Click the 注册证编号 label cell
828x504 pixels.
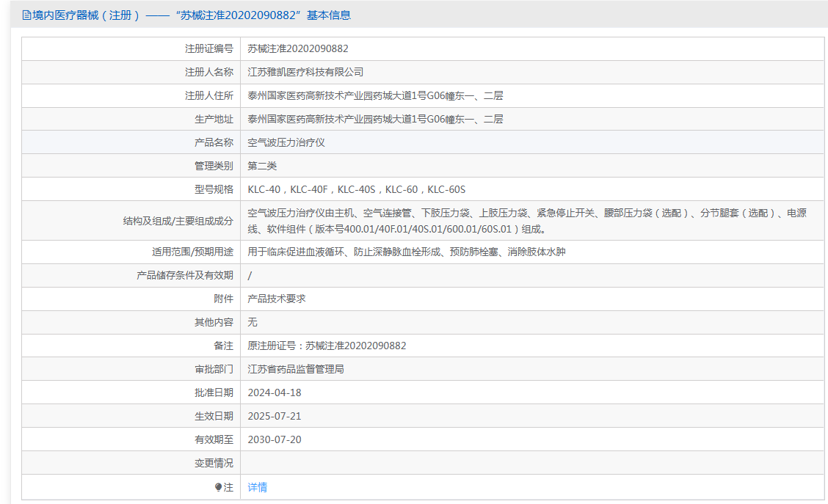(131, 48)
